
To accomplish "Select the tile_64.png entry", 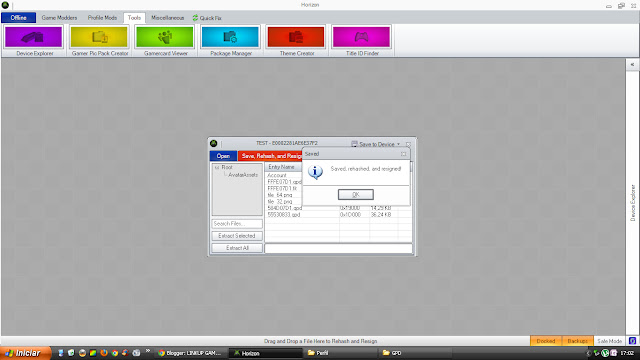I will coord(284,195).
